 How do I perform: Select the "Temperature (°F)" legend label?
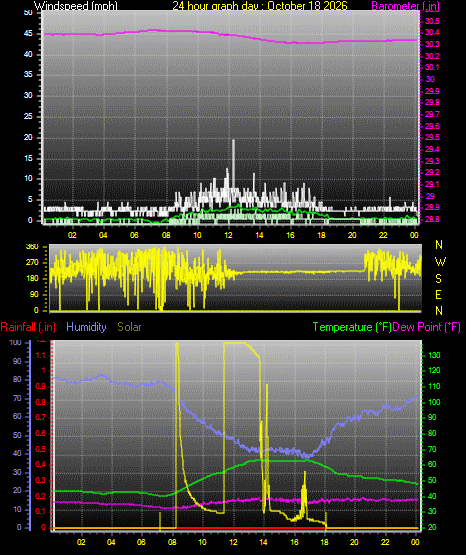coord(352,327)
